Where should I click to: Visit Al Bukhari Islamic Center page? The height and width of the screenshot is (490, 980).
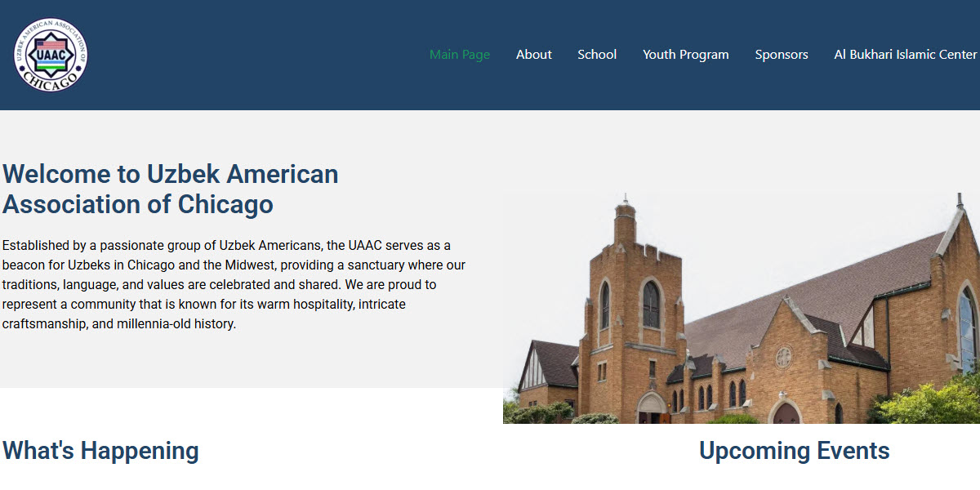click(905, 54)
